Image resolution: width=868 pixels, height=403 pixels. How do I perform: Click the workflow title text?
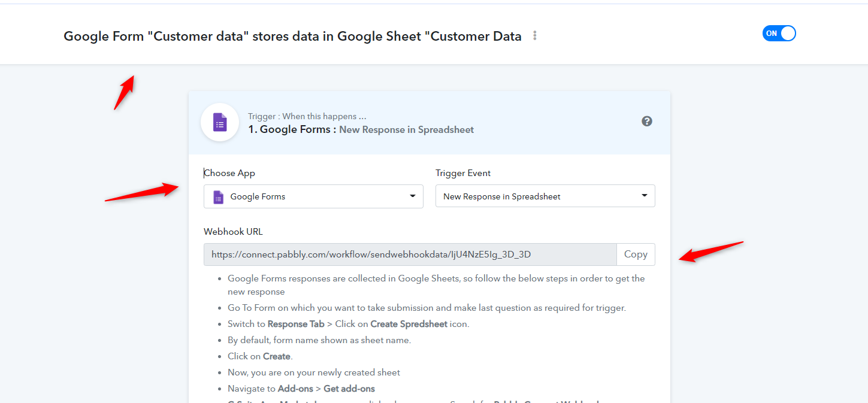(x=292, y=36)
